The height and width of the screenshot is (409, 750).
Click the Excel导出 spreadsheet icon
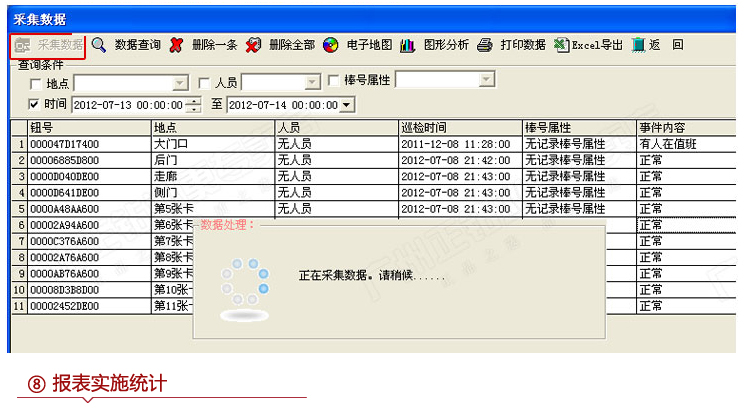click(x=562, y=45)
